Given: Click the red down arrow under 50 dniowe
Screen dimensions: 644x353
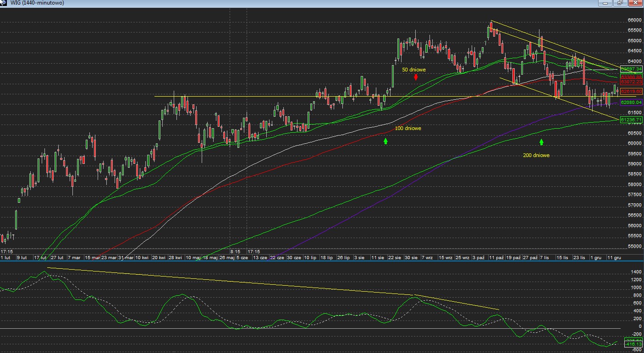Looking at the screenshot, I should pos(416,77).
